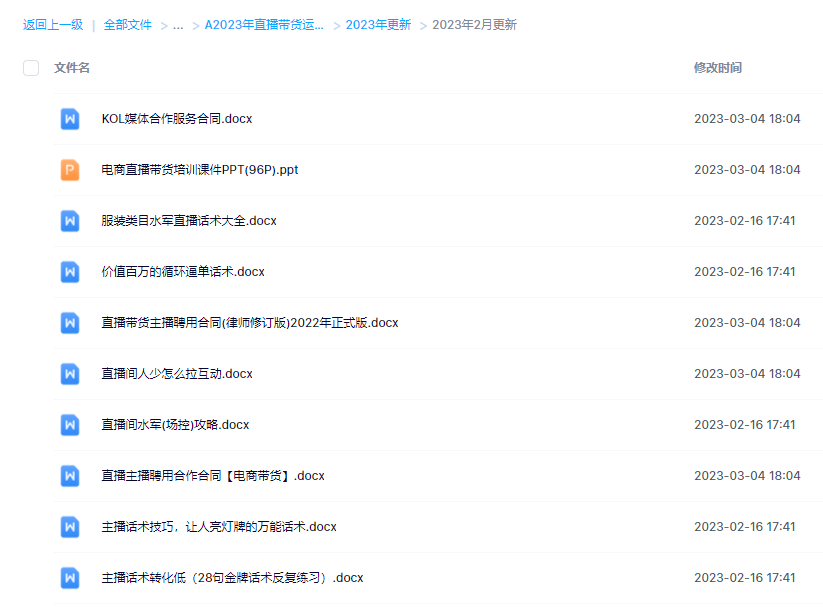Viewport: 823px width, 607px height.
Task: Open 主播话术技巧，让人亮灯牌的万能话术.docx
Action: point(219,527)
